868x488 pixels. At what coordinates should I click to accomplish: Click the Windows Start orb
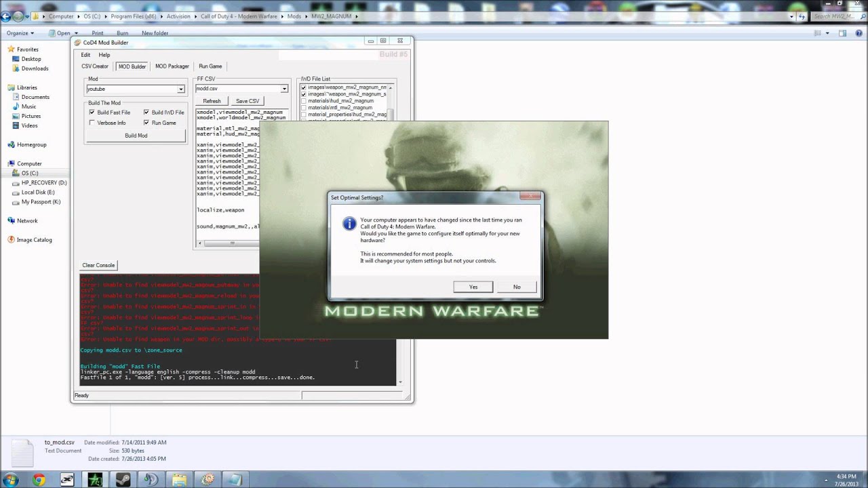[x=9, y=480]
